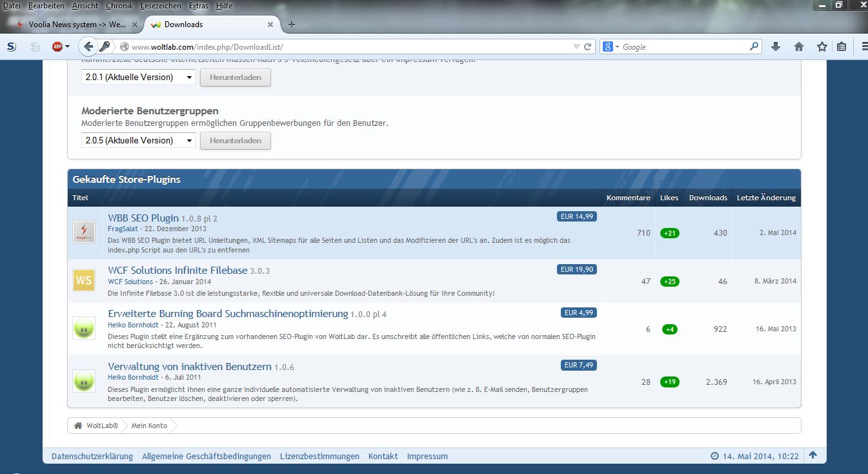
Task: Click Herunterladen for Moderierte Benutzergruppen
Action: point(235,141)
